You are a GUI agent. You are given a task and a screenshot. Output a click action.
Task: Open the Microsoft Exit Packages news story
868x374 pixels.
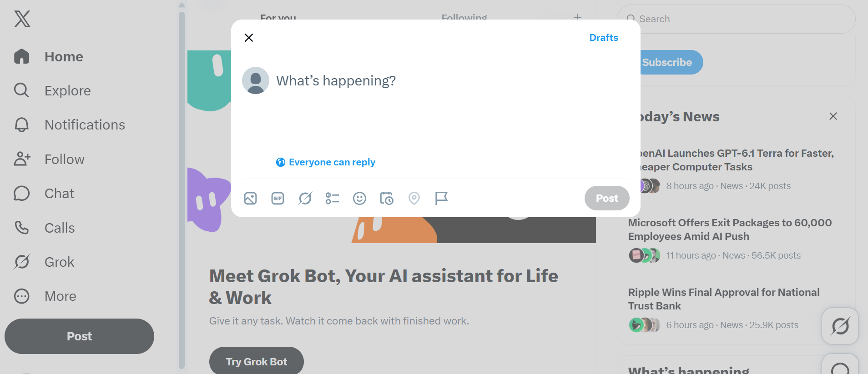730,229
